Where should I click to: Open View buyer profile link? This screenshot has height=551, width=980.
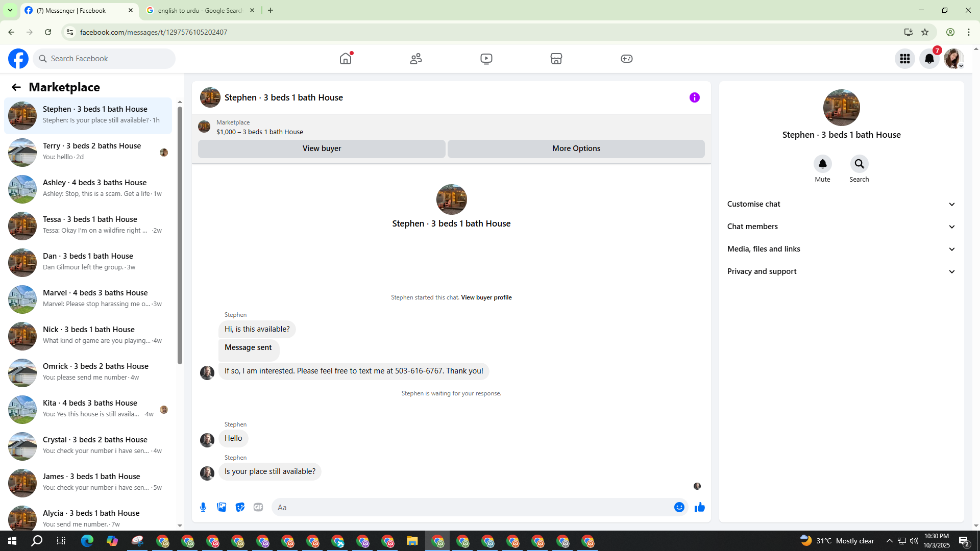pos(486,297)
